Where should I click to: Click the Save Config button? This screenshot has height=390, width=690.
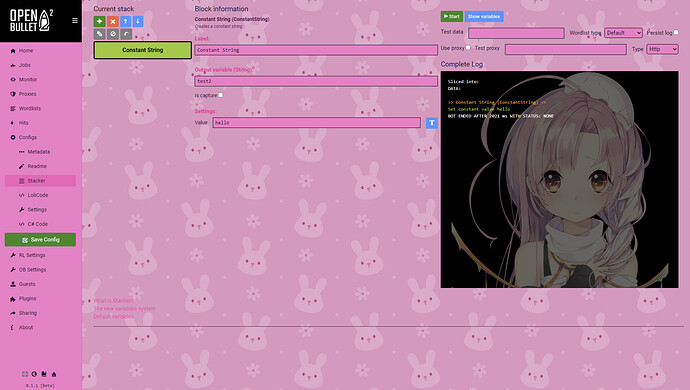tap(40, 239)
